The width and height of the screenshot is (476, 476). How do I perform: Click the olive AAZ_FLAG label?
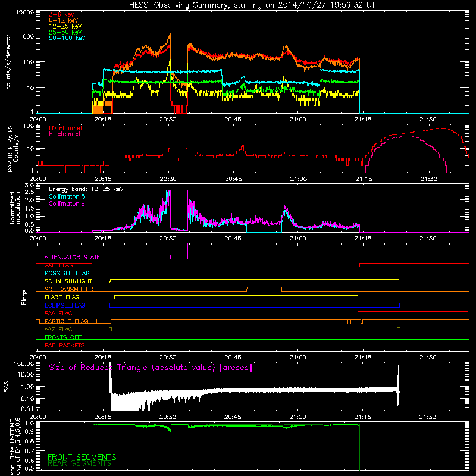tap(58, 329)
